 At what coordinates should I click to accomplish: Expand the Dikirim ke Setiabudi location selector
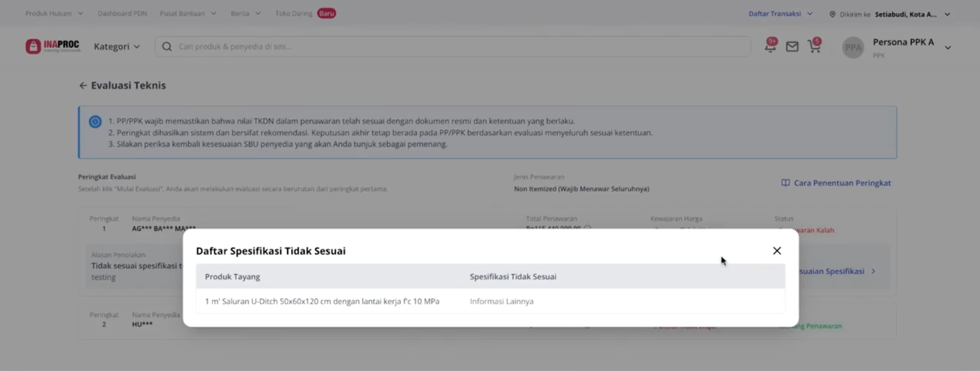click(x=889, y=14)
